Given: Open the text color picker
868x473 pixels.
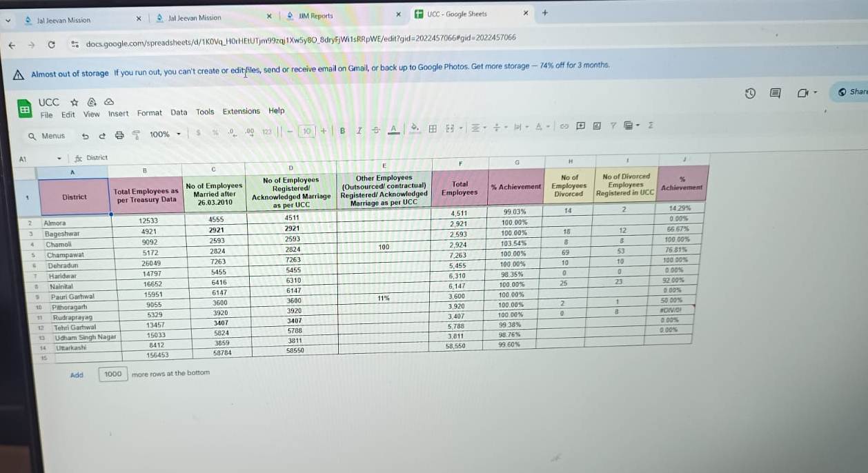Looking at the screenshot, I should tap(393, 129).
